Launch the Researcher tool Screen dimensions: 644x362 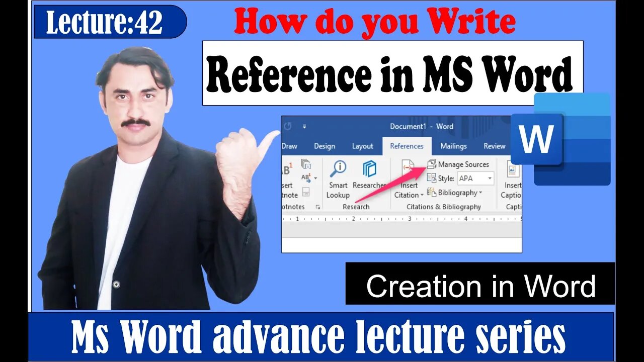pyautogui.click(x=369, y=175)
